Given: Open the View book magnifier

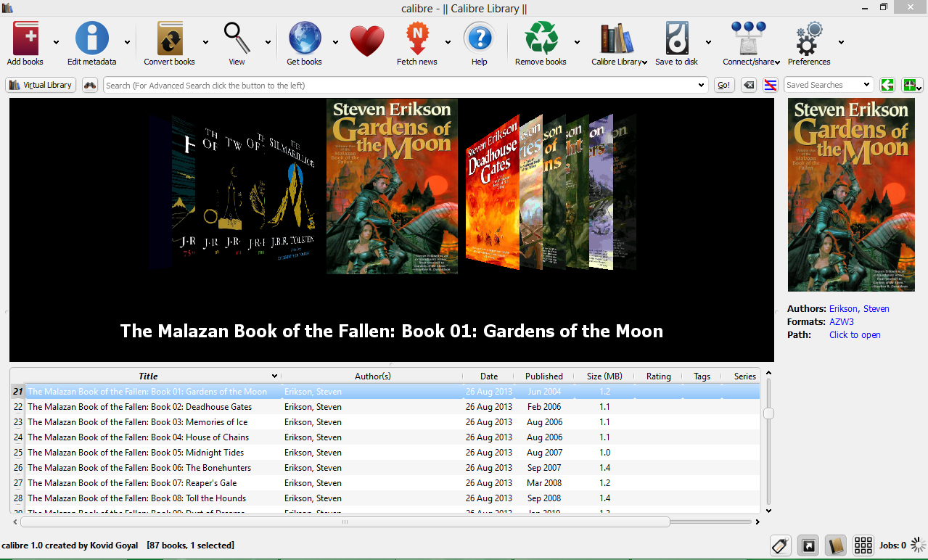Looking at the screenshot, I should point(237,38).
